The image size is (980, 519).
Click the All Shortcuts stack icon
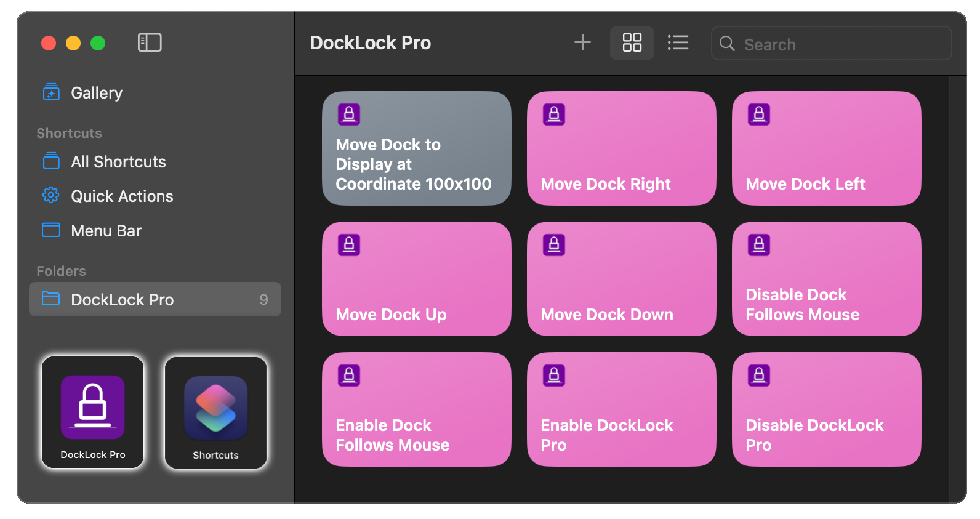click(51, 161)
